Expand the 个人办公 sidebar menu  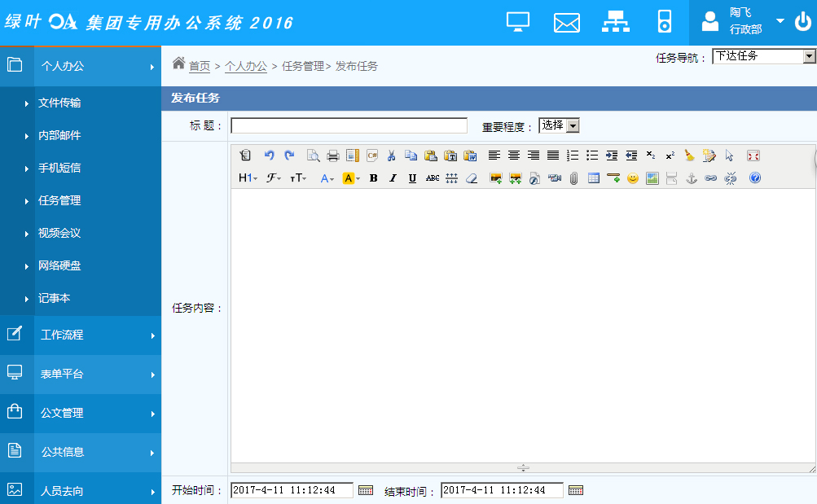tap(81, 66)
